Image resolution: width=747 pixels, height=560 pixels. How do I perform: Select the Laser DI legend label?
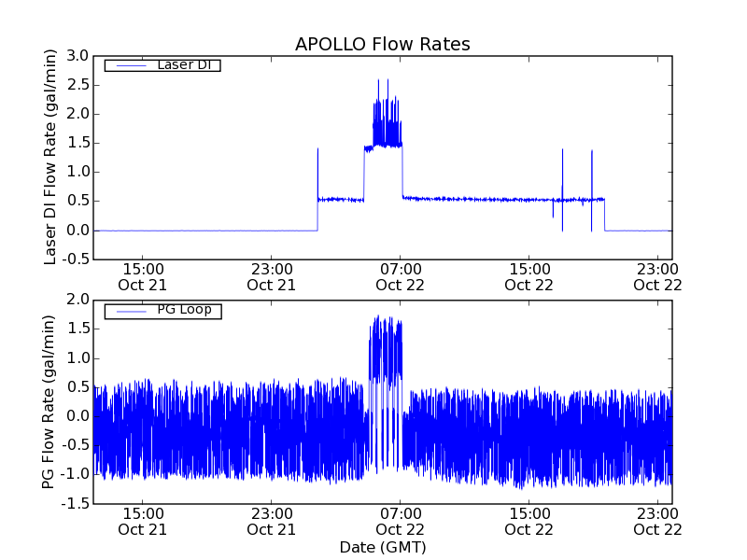183,64
